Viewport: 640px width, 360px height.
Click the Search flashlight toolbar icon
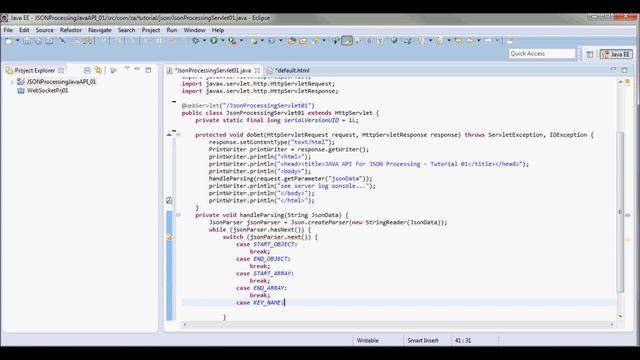316,41
